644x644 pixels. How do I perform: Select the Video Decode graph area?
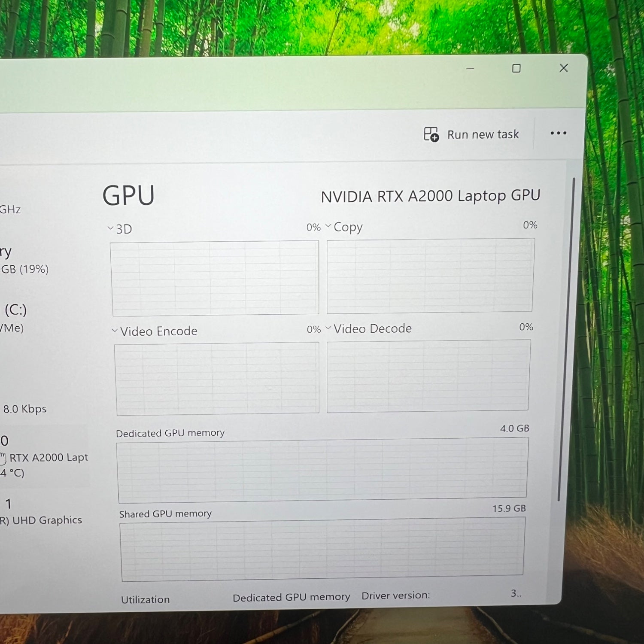(x=428, y=376)
